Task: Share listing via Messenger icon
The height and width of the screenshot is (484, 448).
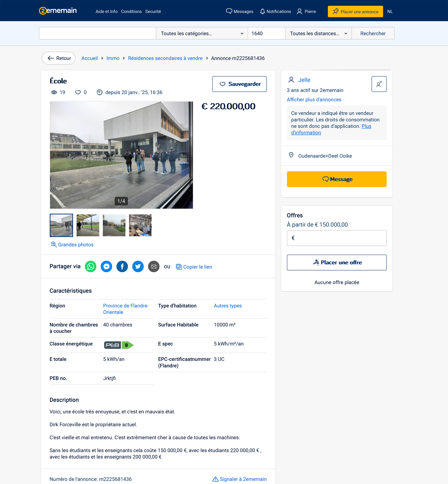Action: point(106,267)
